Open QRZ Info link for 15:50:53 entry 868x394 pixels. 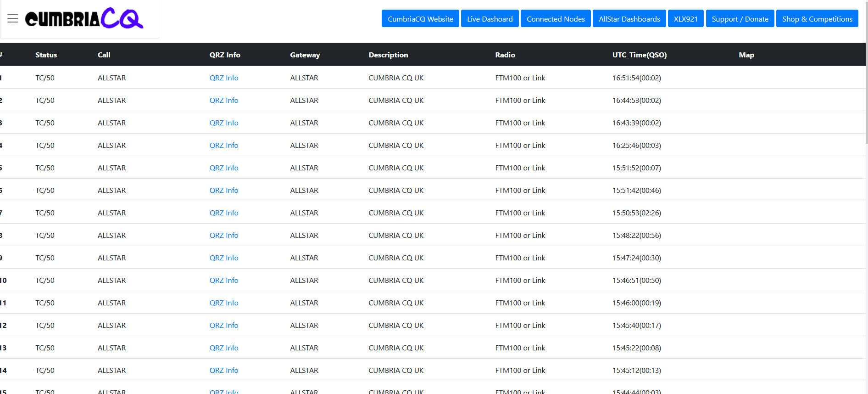point(224,213)
